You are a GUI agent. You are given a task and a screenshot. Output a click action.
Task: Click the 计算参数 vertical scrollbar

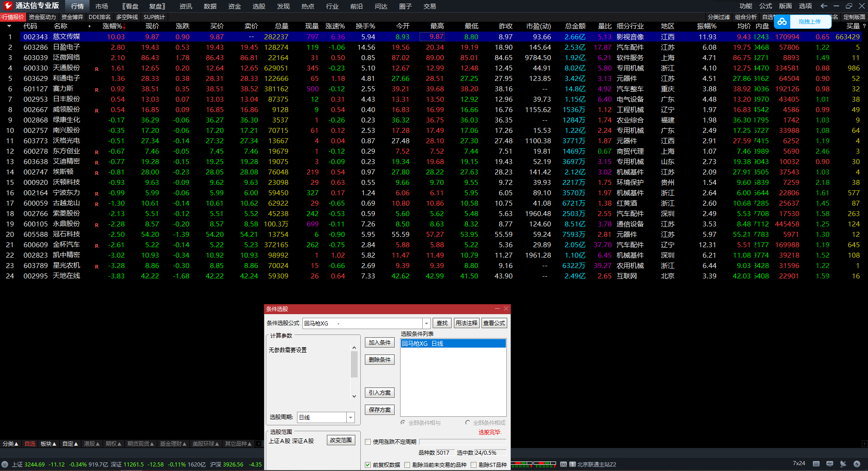click(x=354, y=372)
